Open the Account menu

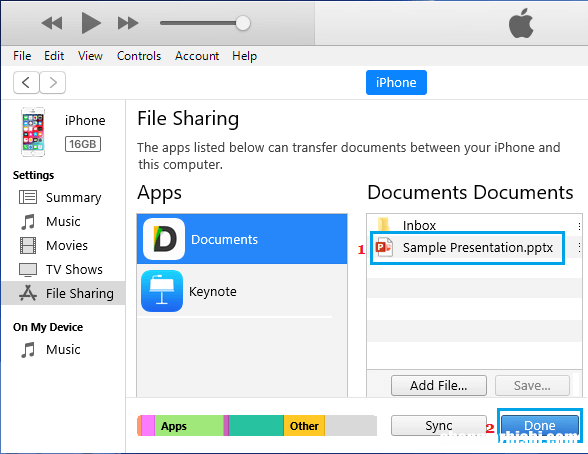pos(197,56)
